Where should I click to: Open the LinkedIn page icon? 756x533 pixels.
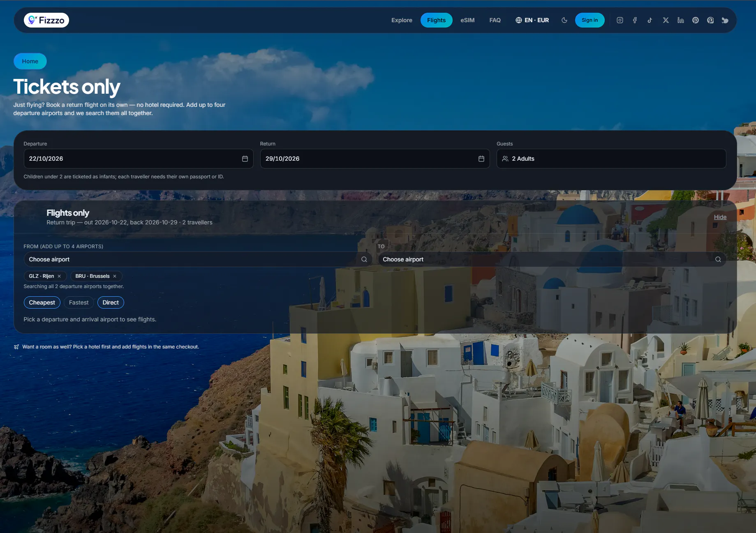[x=681, y=20]
